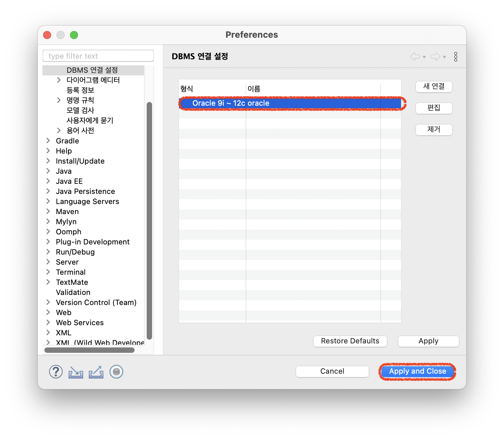
Task: Click the import preferences icon
Action: pyautogui.click(x=76, y=372)
